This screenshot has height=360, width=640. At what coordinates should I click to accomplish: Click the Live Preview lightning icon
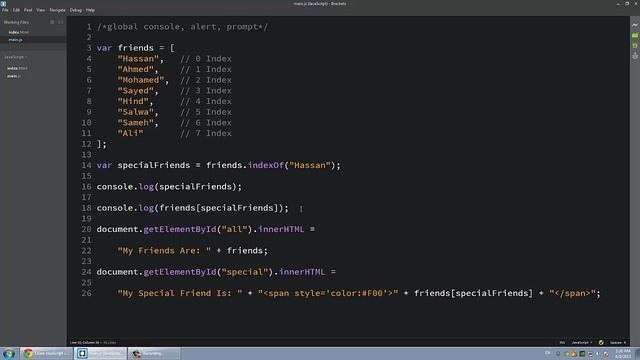tap(635, 25)
